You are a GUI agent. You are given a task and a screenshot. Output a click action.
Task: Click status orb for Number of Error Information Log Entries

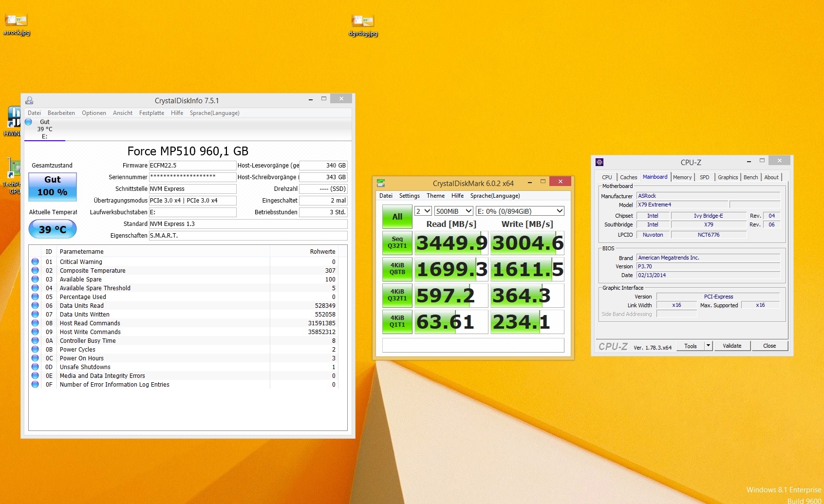click(35, 384)
